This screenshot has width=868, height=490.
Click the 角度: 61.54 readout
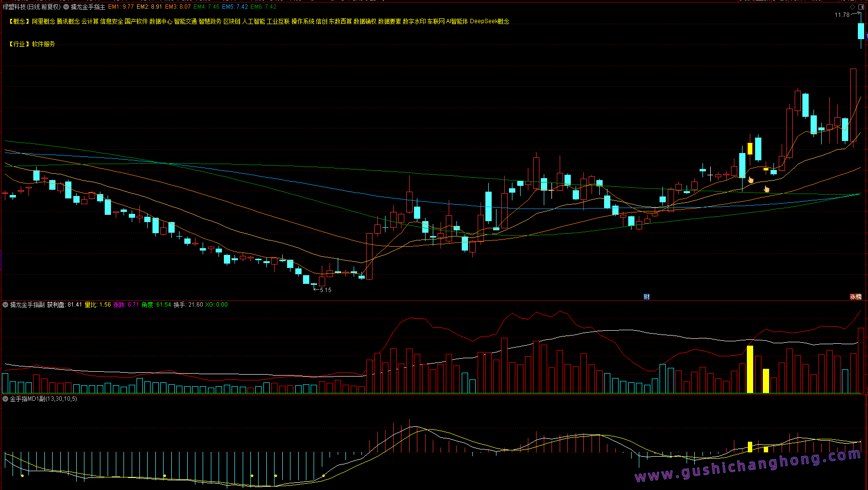(156, 305)
